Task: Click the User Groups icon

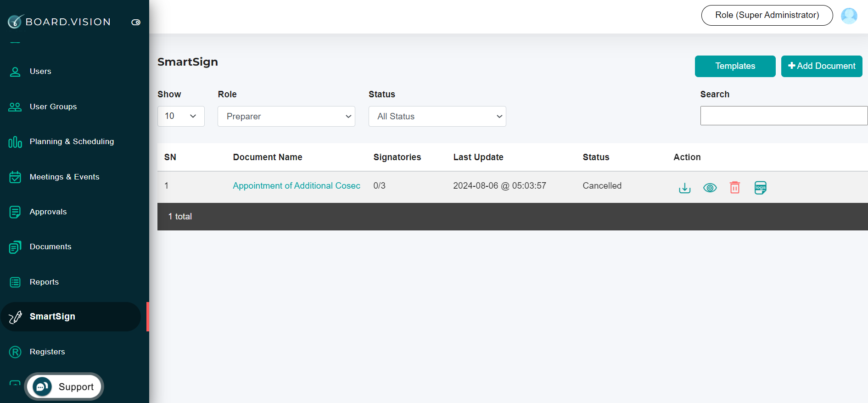Action: click(x=15, y=107)
